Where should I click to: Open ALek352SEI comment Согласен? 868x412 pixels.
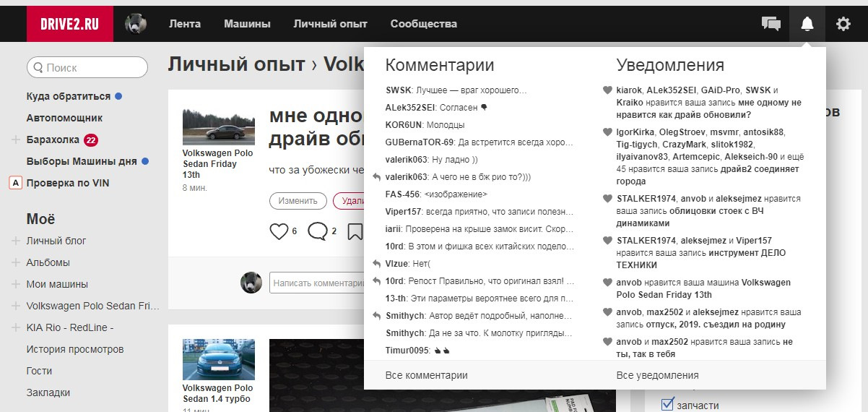[437, 107]
